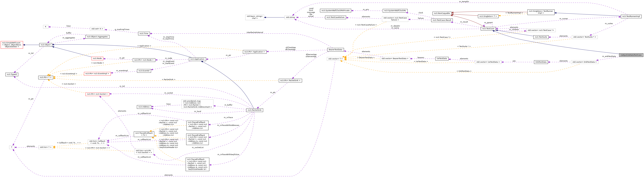Open the BearerTestData node
Screen dimensions: 644x177
coord(335,50)
